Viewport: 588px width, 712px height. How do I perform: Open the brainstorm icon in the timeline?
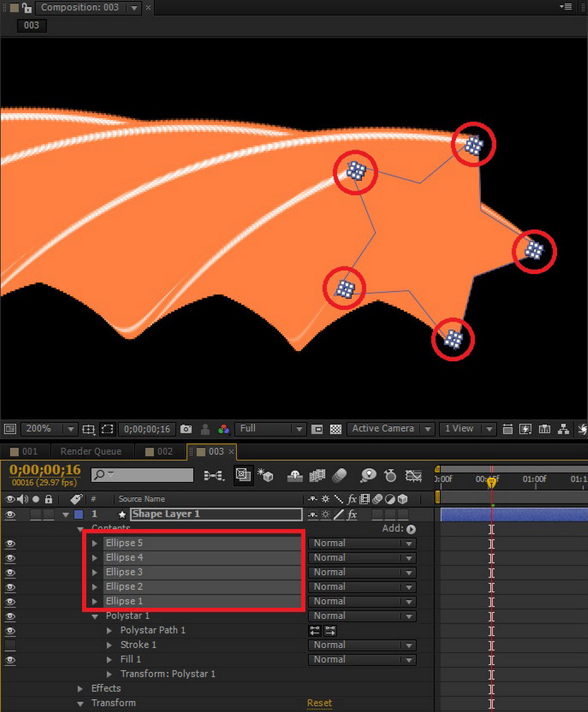coord(368,475)
